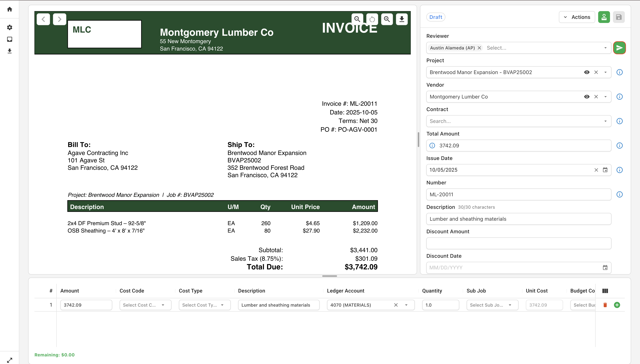The height and width of the screenshot is (364, 640).
Task: Open the Select Cost Type dropdown
Action: coord(204,305)
